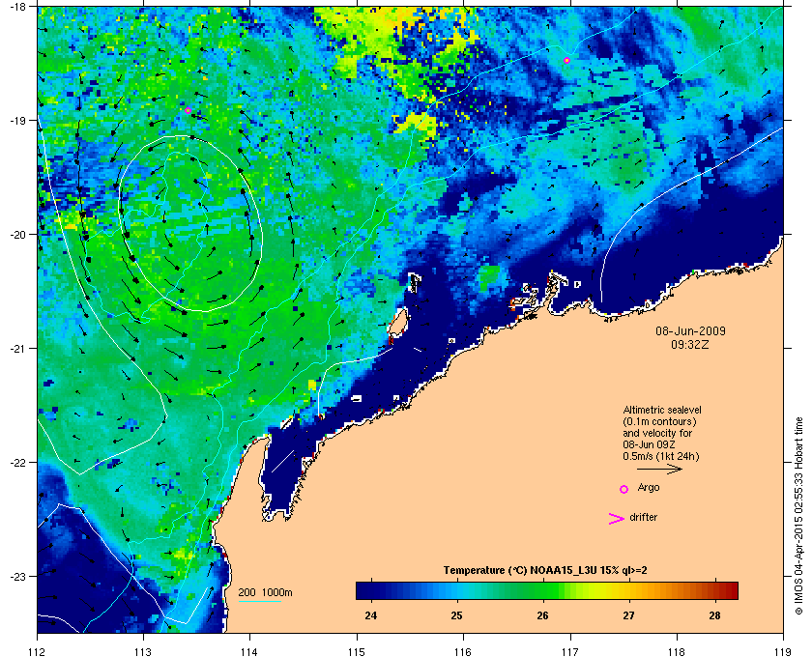This screenshot has height=657, width=812.
Task: Click the temperature color bar at 28
Action: coord(714,590)
